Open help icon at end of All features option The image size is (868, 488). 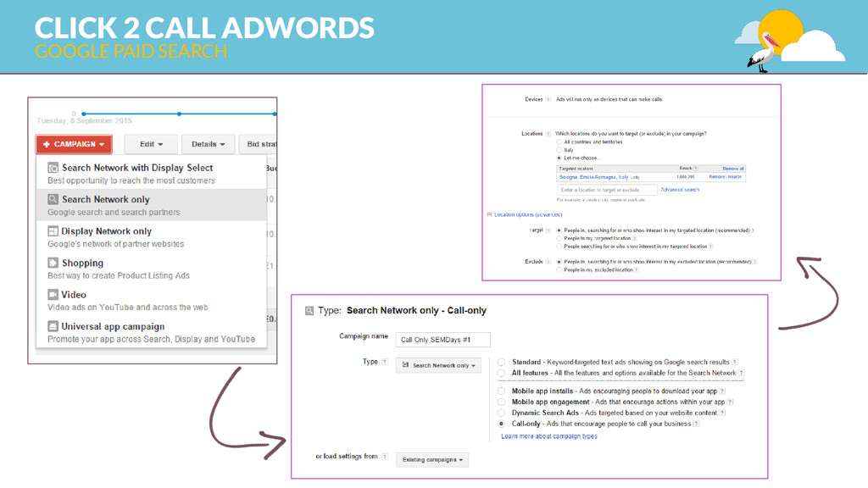coord(741,373)
